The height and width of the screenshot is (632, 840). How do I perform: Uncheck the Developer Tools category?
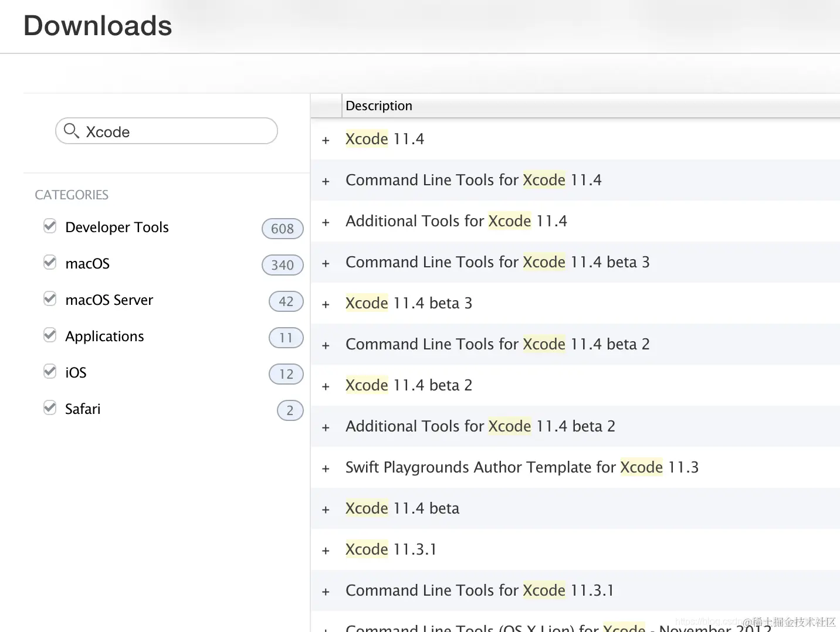pos(50,226)
